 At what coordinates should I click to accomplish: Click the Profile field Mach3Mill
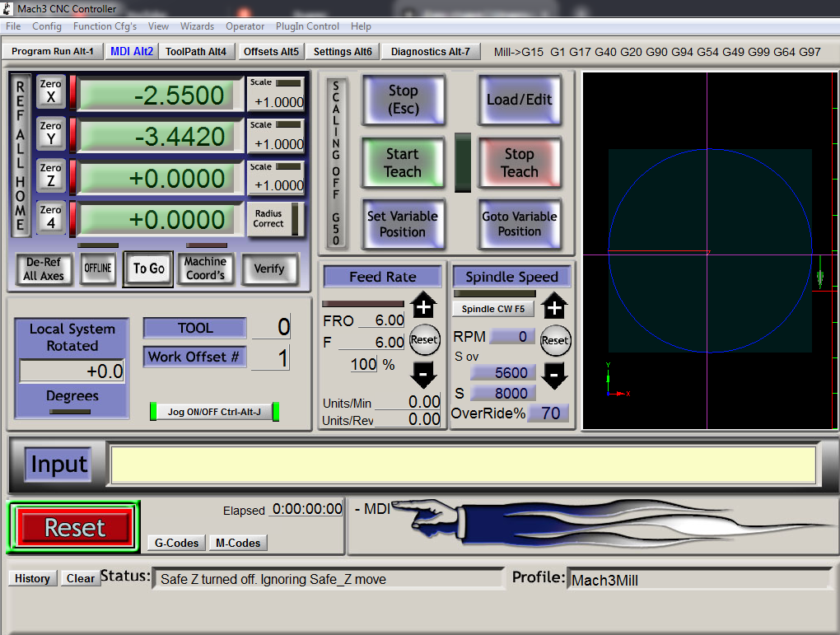click(699, 580)
